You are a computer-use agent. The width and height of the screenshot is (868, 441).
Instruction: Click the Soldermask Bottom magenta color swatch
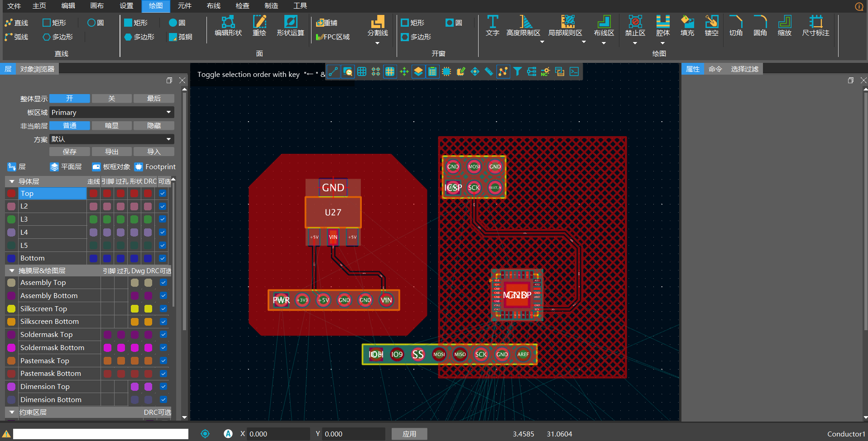pyautogui.click(x=11, y=348)
